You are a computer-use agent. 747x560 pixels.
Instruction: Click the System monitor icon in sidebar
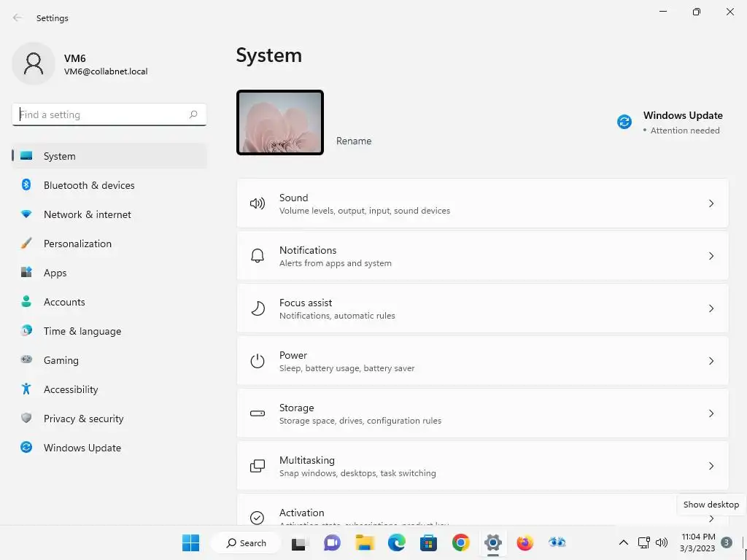pyautogui.click(x=26, y=156)
